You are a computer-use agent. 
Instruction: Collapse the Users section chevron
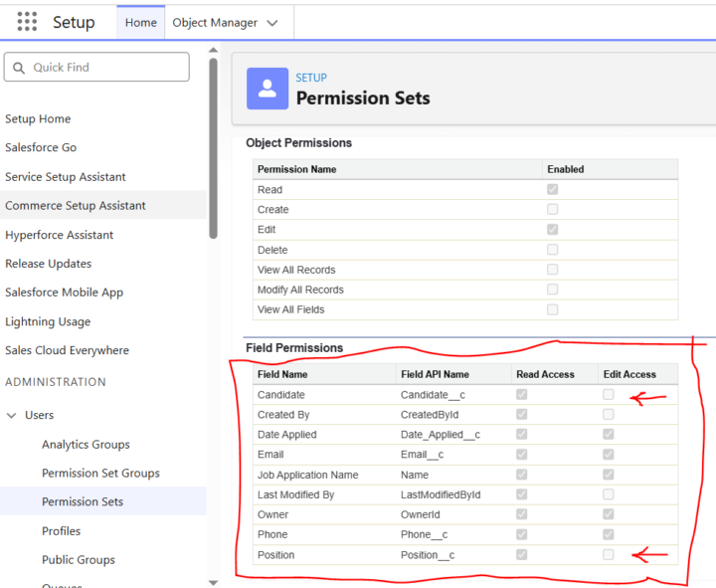11,415
